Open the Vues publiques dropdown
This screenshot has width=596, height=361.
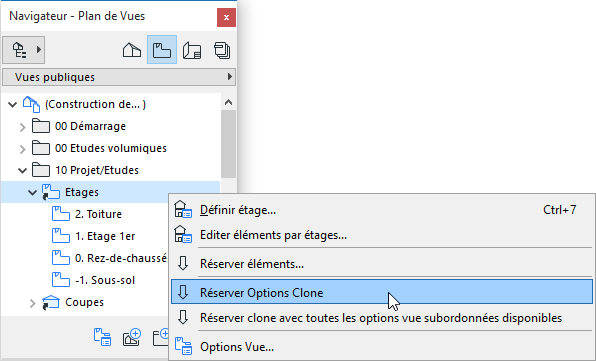click(119, 77)
